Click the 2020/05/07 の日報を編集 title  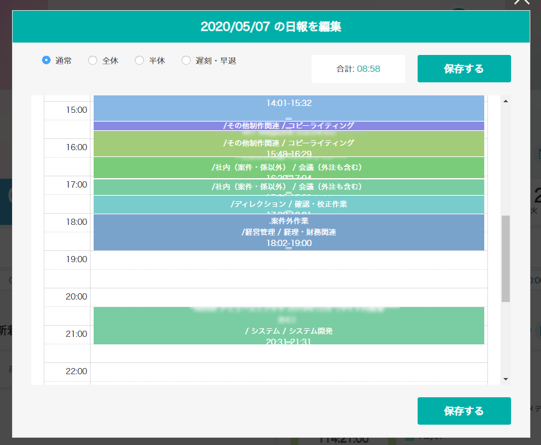[271, 27]
